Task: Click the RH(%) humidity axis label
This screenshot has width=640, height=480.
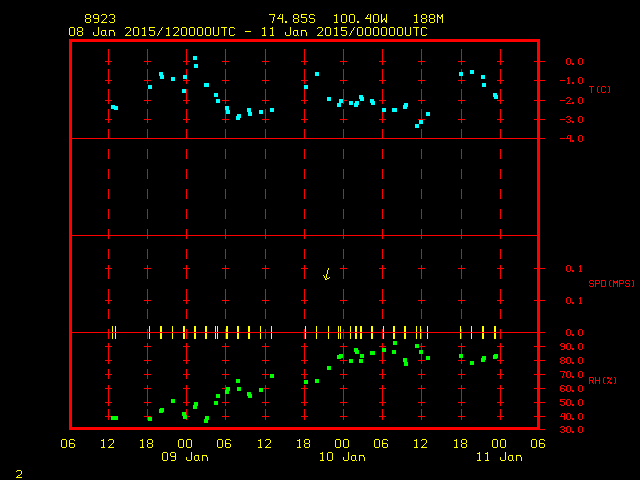Action: 603,380
